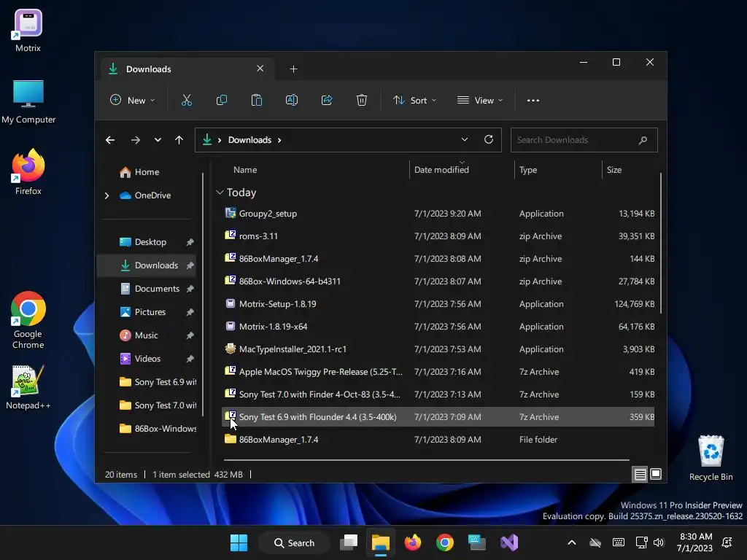The image size is (747, 560).
Task: Select the Motrix-Setup-1.8.19 application
Action: click(438, 304)
